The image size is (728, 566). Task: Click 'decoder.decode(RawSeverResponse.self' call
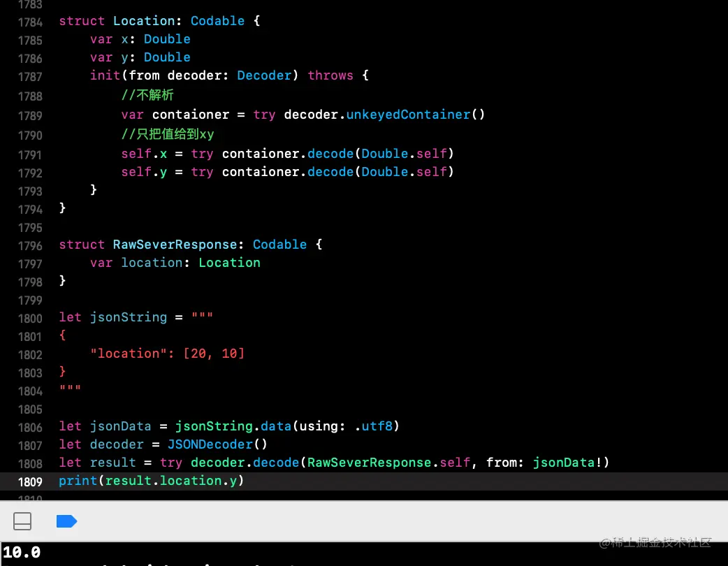[x=330, y=463]
